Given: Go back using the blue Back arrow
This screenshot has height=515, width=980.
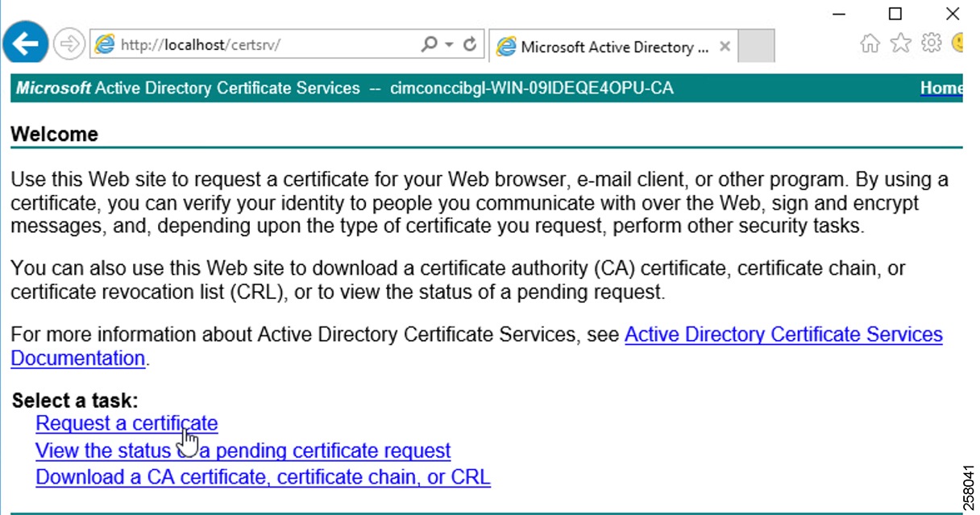Looking at the screenshot, I should [x=26, y=44].
